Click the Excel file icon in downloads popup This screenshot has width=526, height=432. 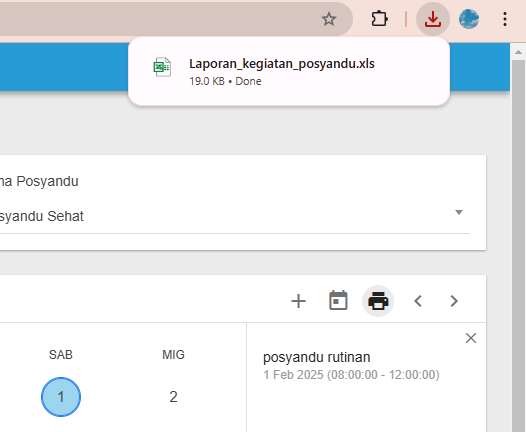(x=162, y=67)
